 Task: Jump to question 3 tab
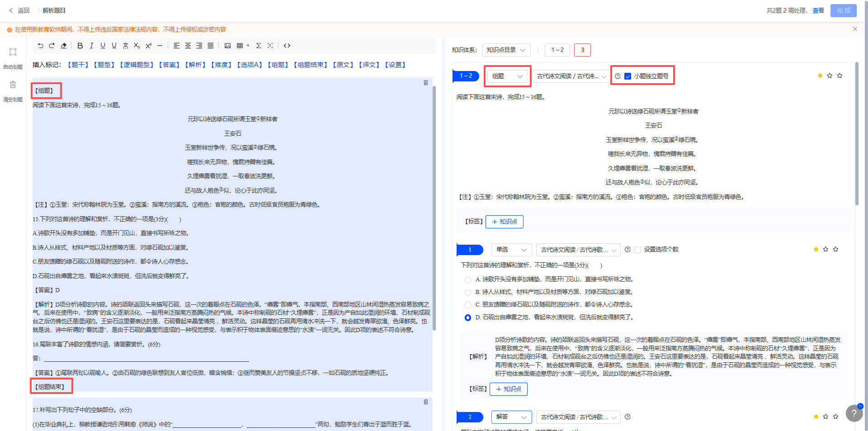pyautogui.click(x=582, y=50)
